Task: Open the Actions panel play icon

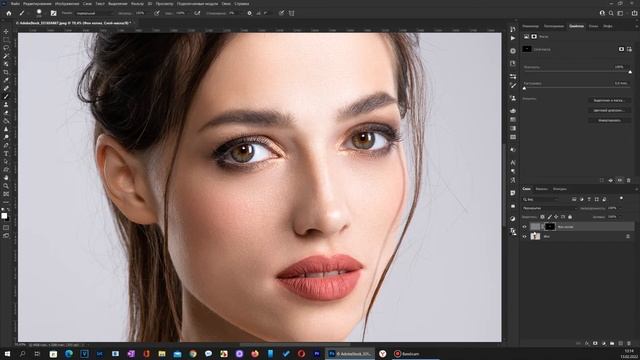Action: click(x=513, y=38)
